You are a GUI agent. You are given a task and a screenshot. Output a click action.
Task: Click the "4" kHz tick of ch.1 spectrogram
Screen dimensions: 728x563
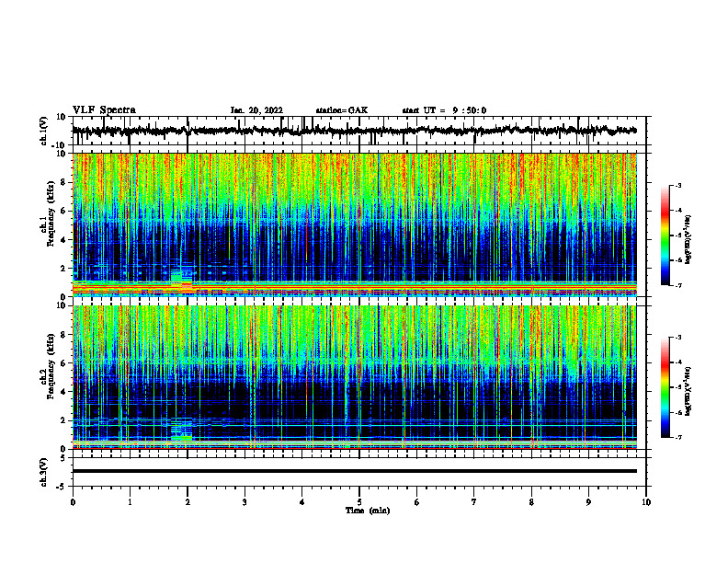click(63, 240)
